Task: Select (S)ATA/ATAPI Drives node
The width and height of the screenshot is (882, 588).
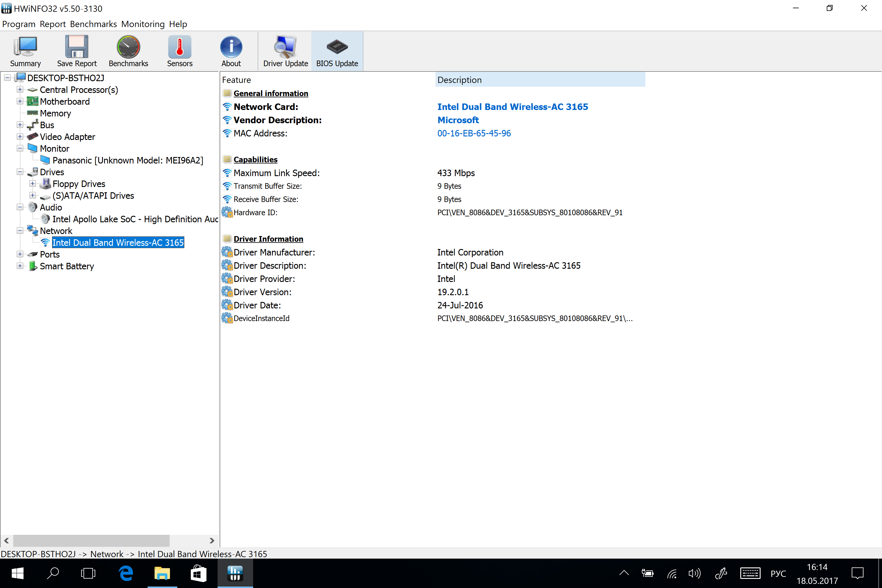Action: pyautogui.click(x=93, y=196)
